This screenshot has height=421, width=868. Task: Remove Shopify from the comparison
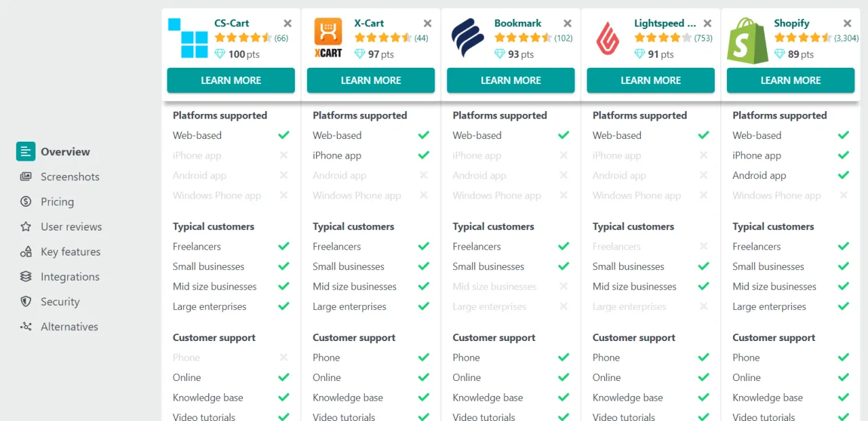pyautogui.click(x=847, y=22)
